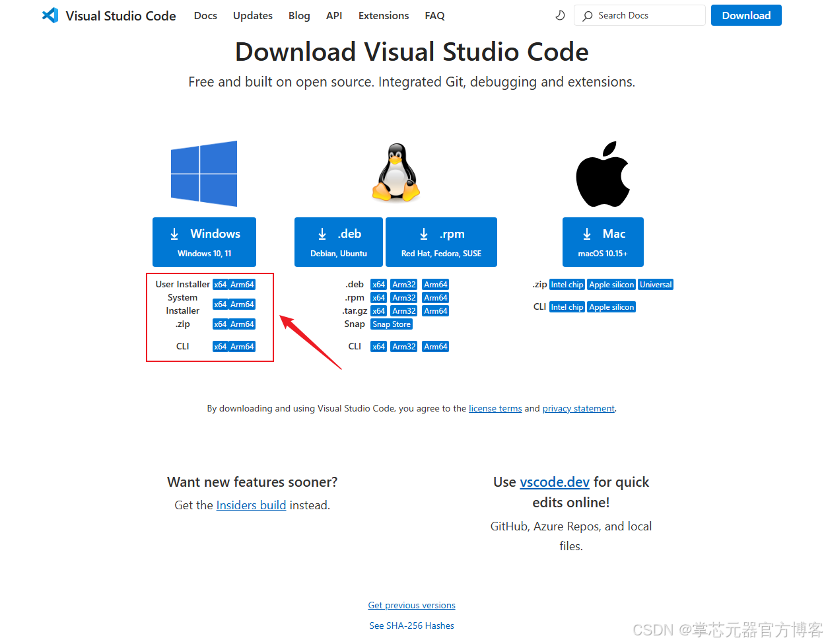Open the Extensions navigation link

coord(384,15)
